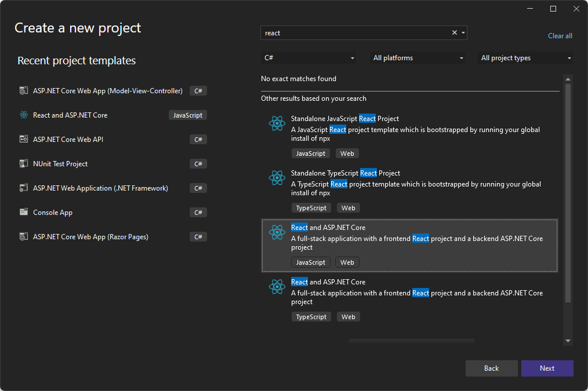This screenshot has height=391, width=588.
Task: Select React and ASP.NET Core JavaScript result title
Action: (x=328, y=227)
